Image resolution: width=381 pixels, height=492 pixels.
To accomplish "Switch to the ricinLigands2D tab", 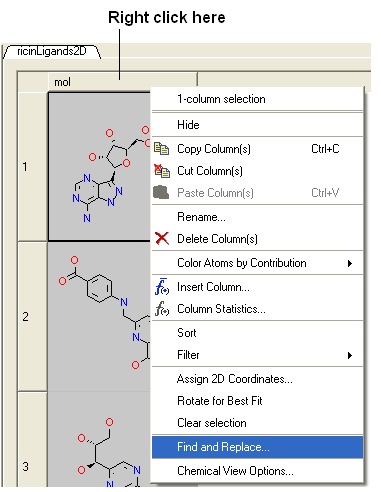I will (52, 51).
